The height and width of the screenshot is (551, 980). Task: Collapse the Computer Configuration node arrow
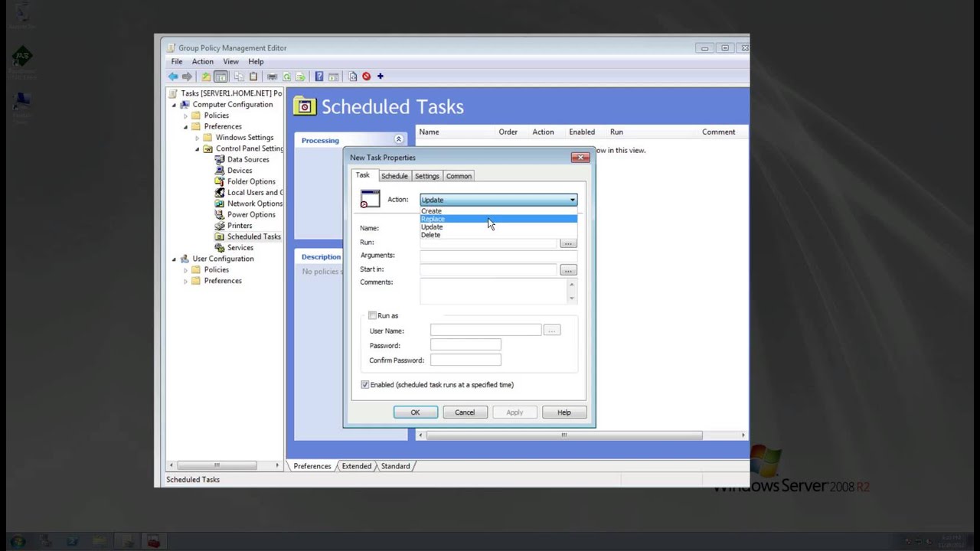(x=174, y=105)
